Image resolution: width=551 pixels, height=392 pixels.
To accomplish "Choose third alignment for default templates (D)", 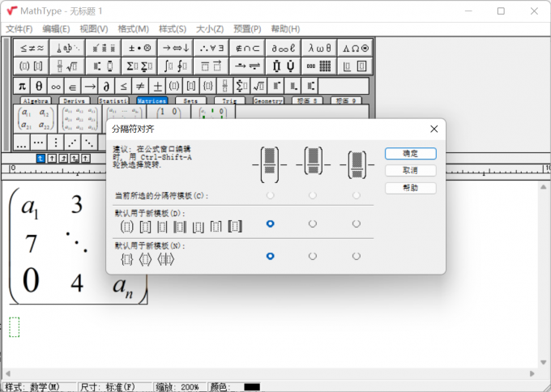I will [357, 224].
